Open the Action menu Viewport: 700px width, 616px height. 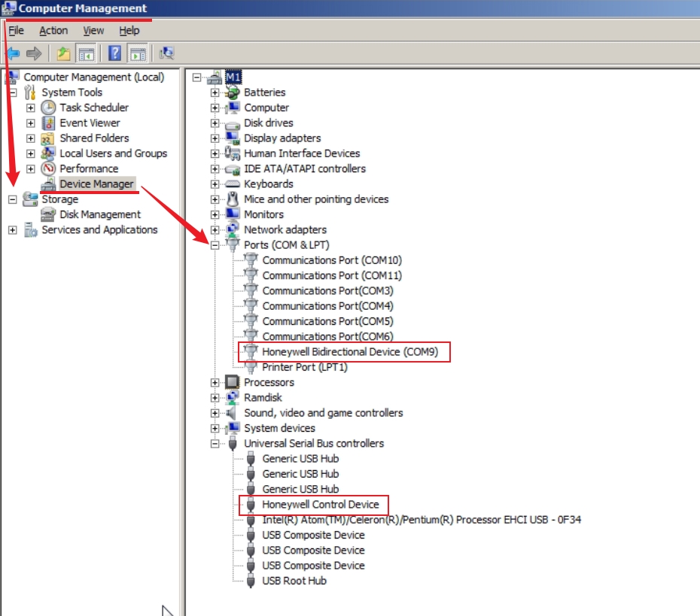click(53, 30)
